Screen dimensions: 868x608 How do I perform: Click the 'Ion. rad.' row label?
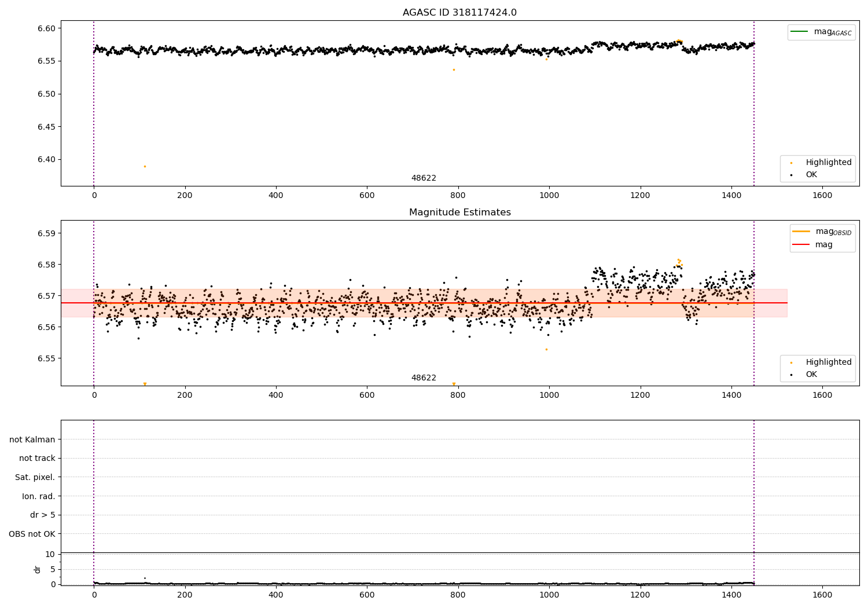click(x=39, y=496)
